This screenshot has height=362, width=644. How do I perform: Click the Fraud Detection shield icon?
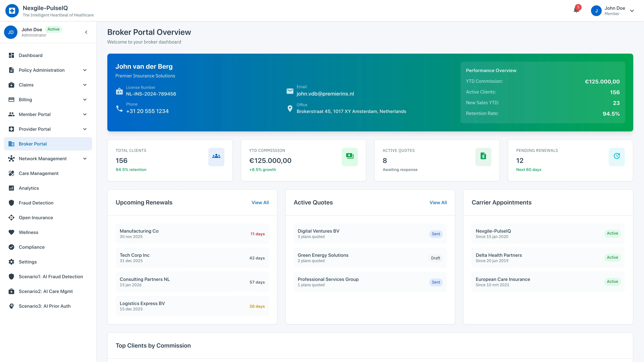pos(12,203)
